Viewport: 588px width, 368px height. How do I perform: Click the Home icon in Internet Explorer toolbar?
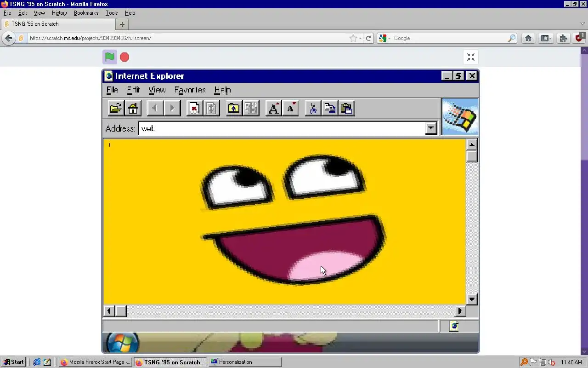[133, 108]
